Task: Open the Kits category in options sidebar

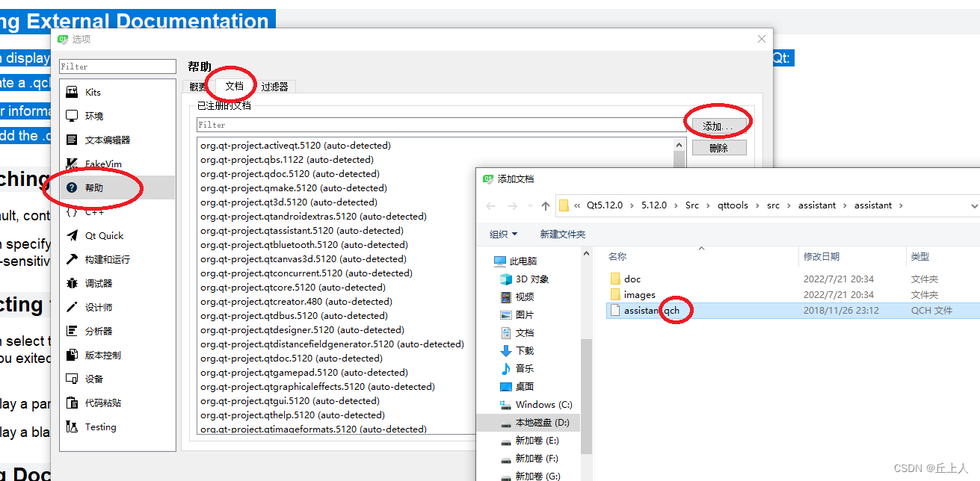Action: (x=117, y=92)
